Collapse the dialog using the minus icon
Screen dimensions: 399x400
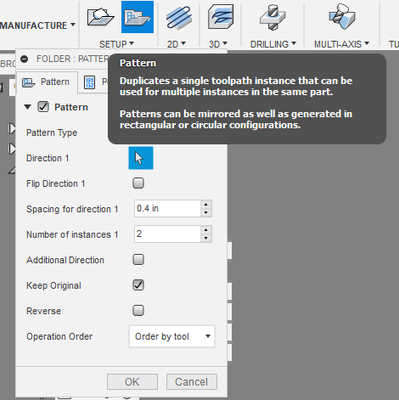24,59
